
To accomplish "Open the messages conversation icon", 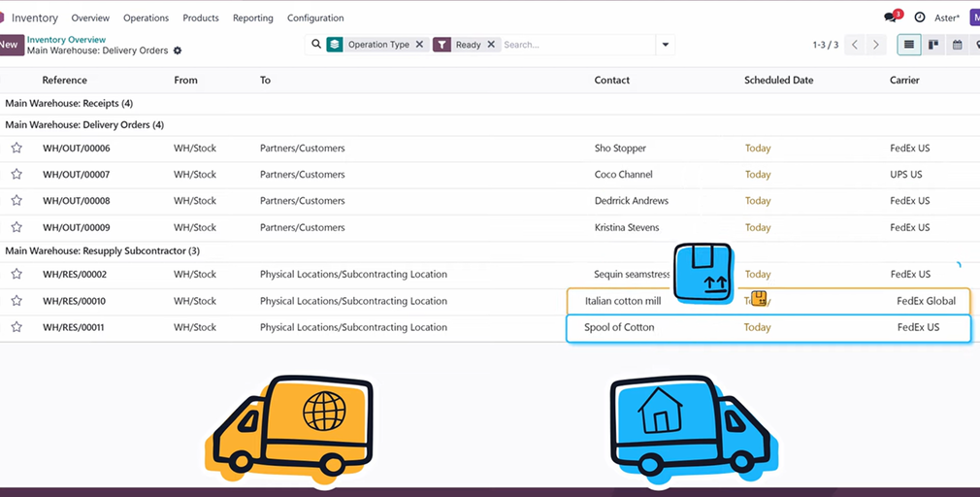I will click(x=891, y=17).
